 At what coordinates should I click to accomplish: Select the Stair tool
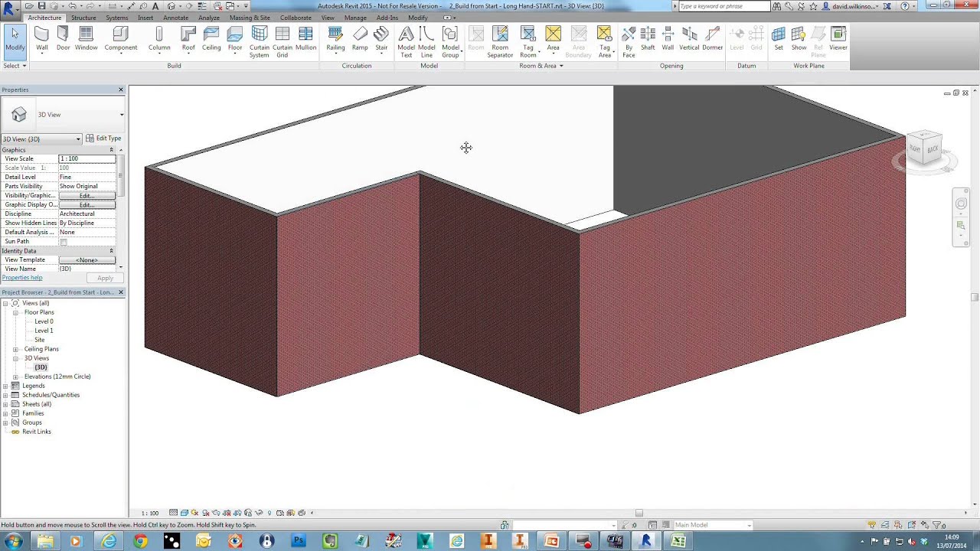click(x=381, y=40)
